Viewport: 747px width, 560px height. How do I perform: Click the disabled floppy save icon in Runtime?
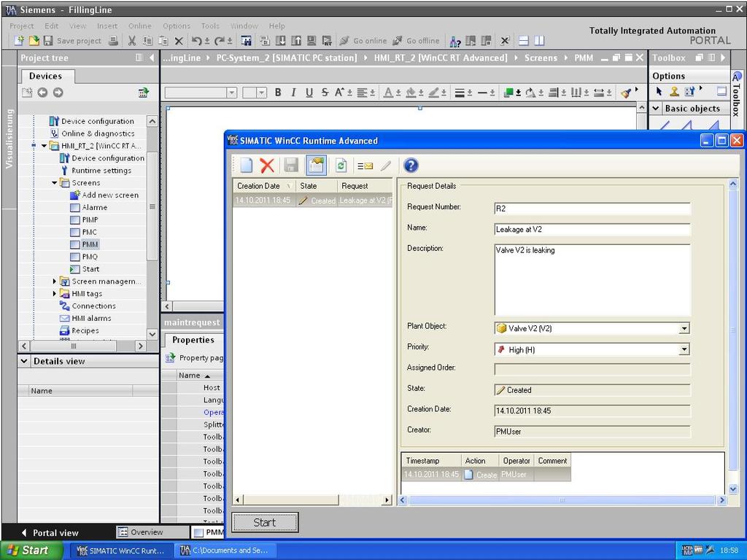pyautogui.click(x=290, y=166)
